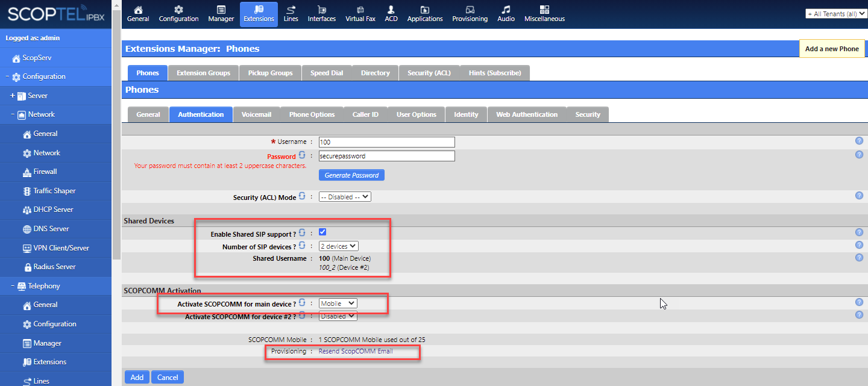Open help icon for Number of SIP devices

coord(859,245)
